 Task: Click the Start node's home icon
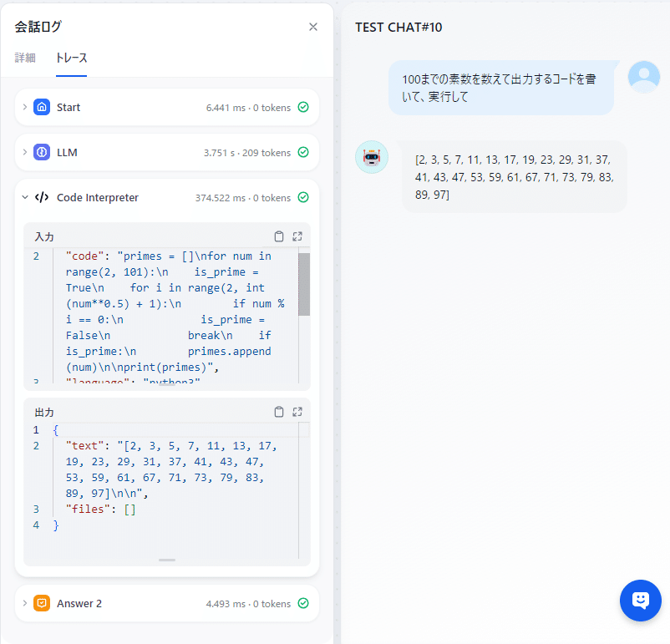tap(41, 107)
